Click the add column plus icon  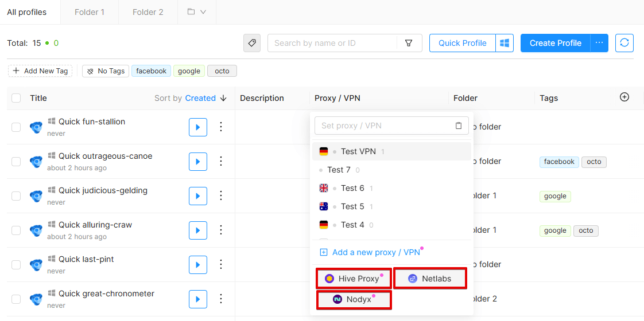[624, 97]
